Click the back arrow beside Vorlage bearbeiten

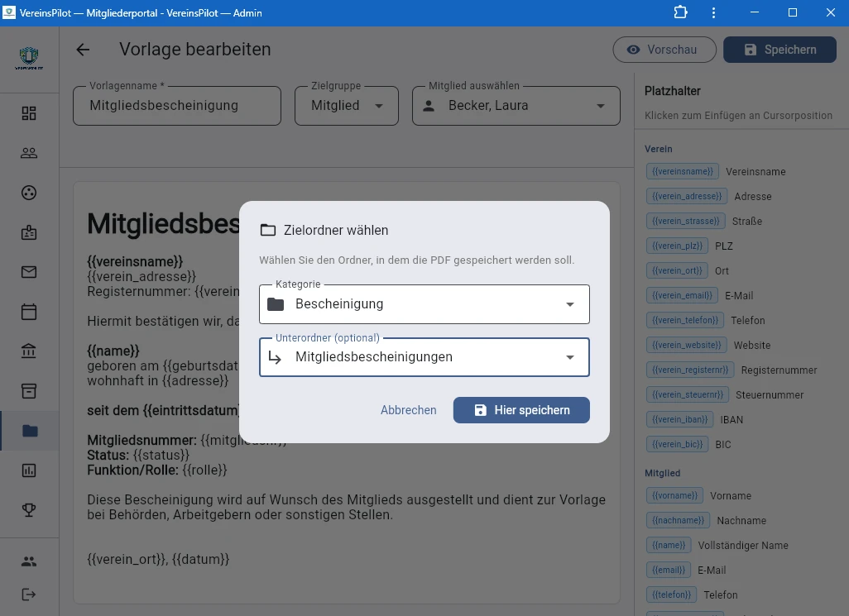pyautogui.click(x=83, y=50)
